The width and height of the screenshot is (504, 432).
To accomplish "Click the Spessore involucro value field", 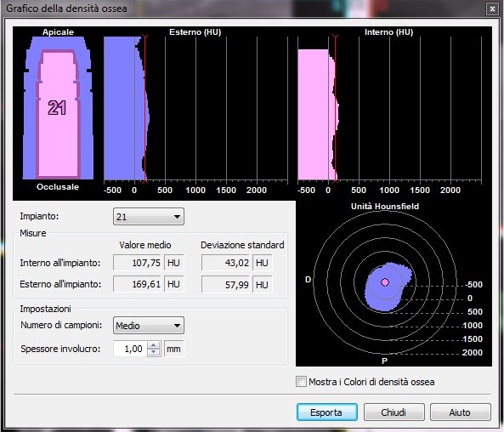I will 130,349.
